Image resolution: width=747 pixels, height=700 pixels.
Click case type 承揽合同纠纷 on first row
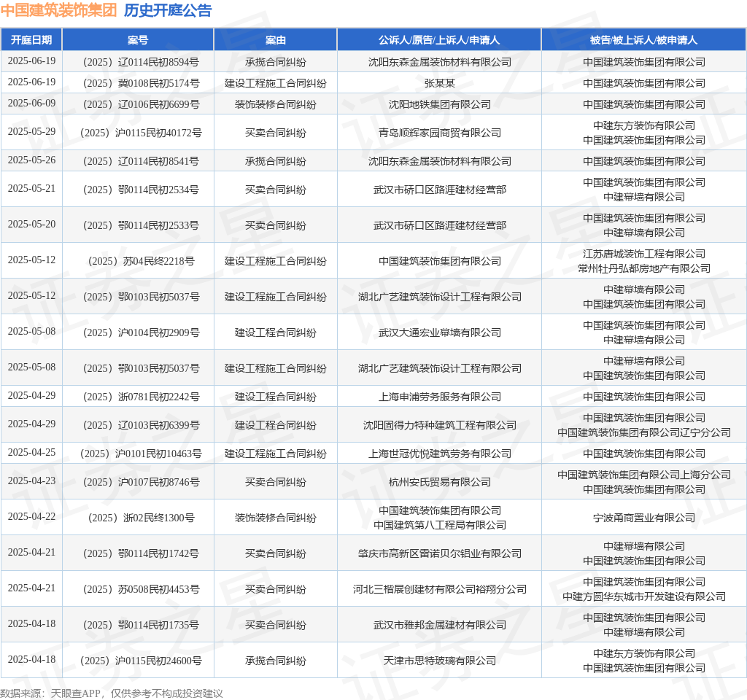[x=275, y=62]
